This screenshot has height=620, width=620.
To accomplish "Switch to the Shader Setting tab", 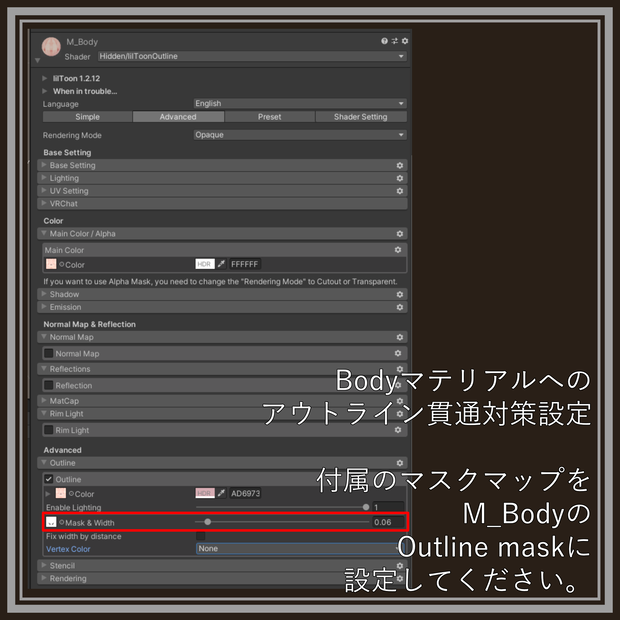I will pyautogui.click(x=361, y=117).
